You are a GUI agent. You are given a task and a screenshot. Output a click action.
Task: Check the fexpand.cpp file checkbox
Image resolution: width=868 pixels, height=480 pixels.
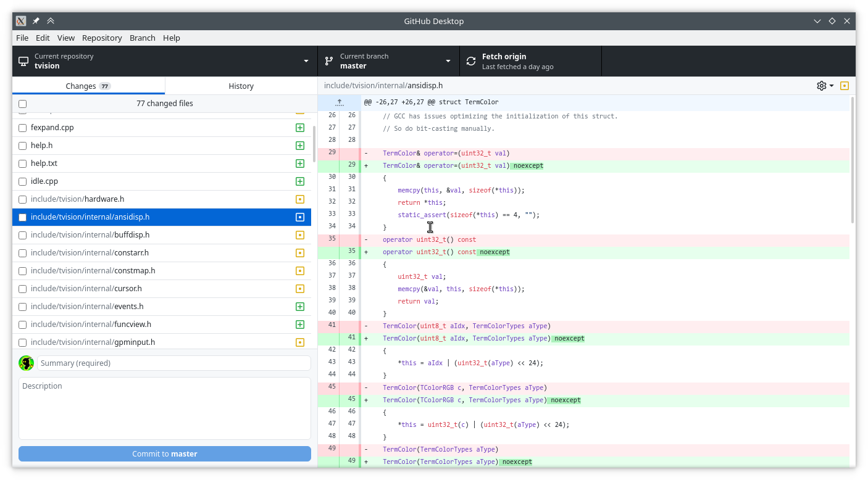pos(23,128)
